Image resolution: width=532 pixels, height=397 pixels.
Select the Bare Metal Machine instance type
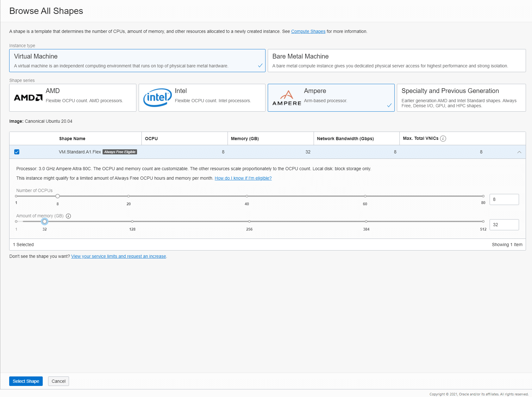point(397,60)
